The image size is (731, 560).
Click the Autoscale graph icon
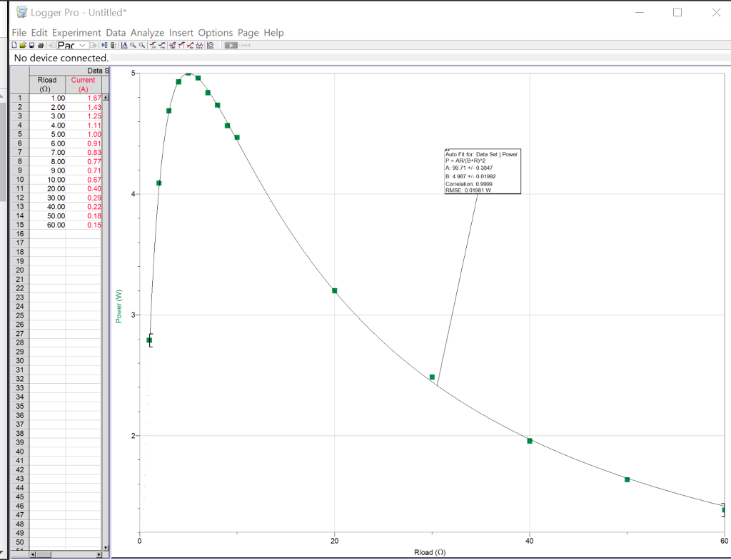click(x=124, y=46)
